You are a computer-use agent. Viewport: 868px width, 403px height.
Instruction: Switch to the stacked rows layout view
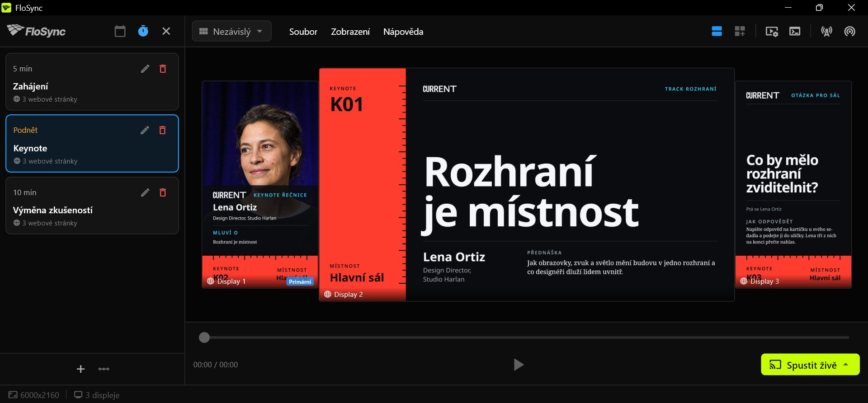[717, 31]
